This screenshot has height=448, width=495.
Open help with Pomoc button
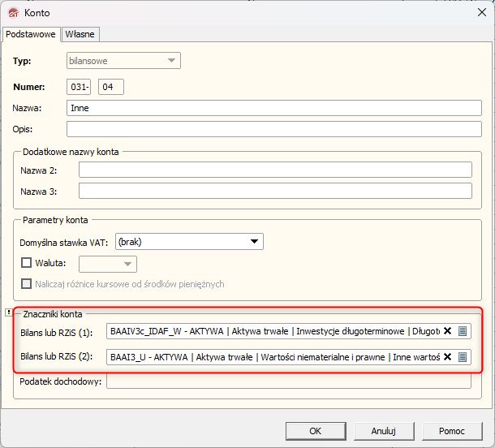pos(452,431)
